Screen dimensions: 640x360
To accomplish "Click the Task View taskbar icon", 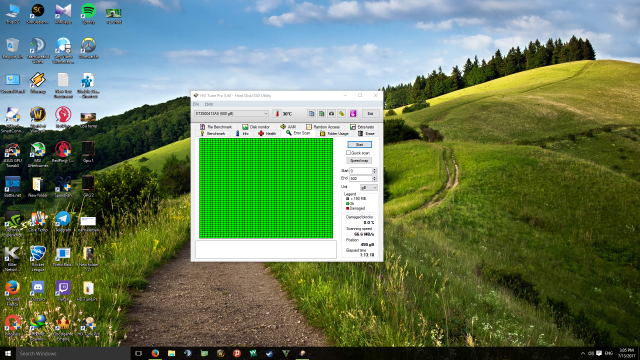I will coord(139,353).
